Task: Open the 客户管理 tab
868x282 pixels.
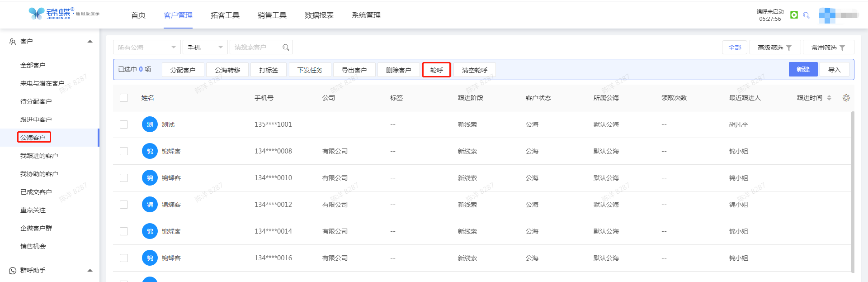Action: [178, 15]
